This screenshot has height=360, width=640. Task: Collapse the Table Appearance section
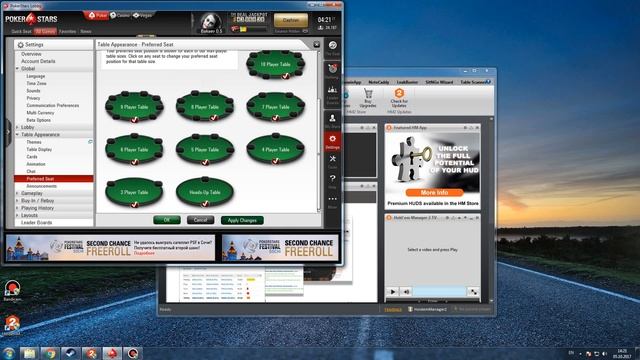point(18,135)
